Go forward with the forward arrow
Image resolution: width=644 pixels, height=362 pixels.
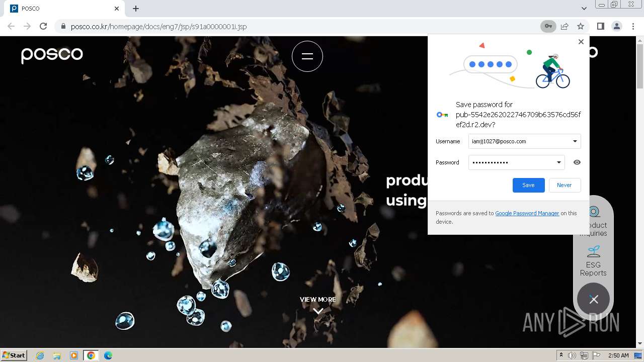pos(27,26)
